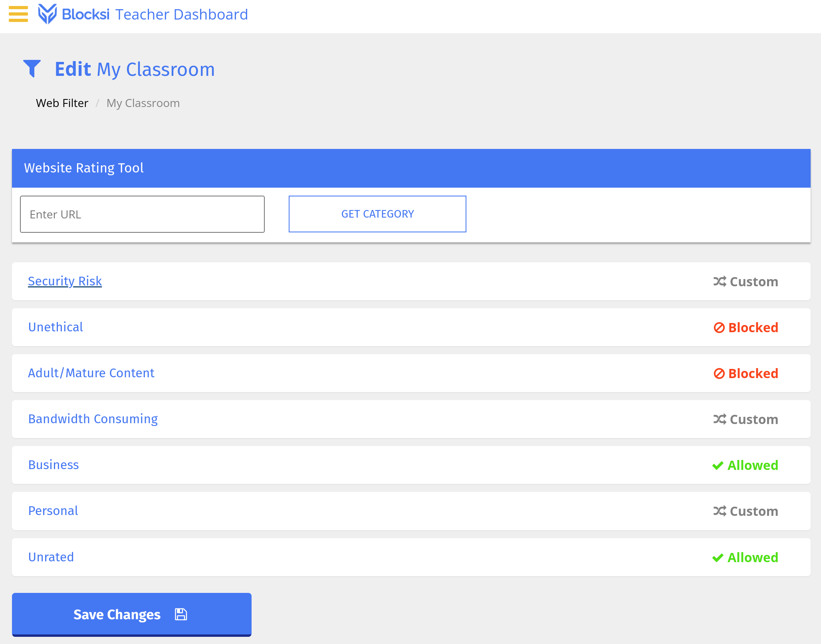Image resolution: width=821 pixels, height=644 pixels.
Task: Click the GET CATEGORY button
Action: [x=377, y=214]
